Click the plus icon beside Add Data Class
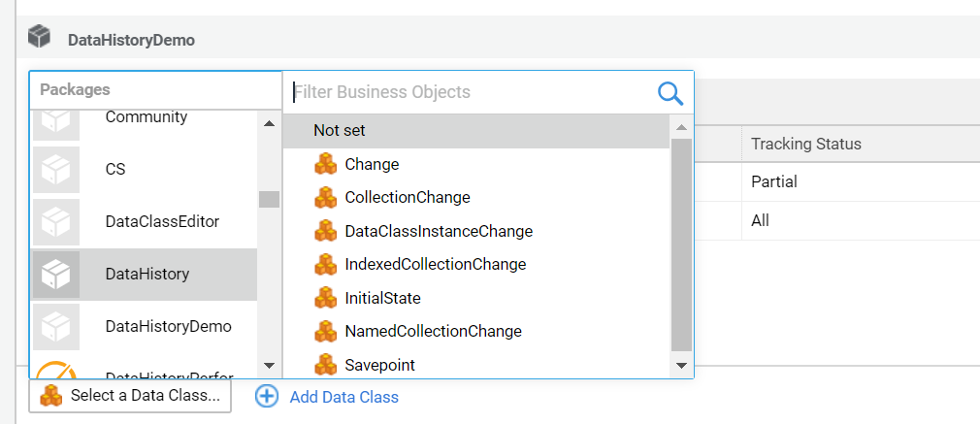The width and height of the screenshot is (980, 424). (x=267, y=397)
